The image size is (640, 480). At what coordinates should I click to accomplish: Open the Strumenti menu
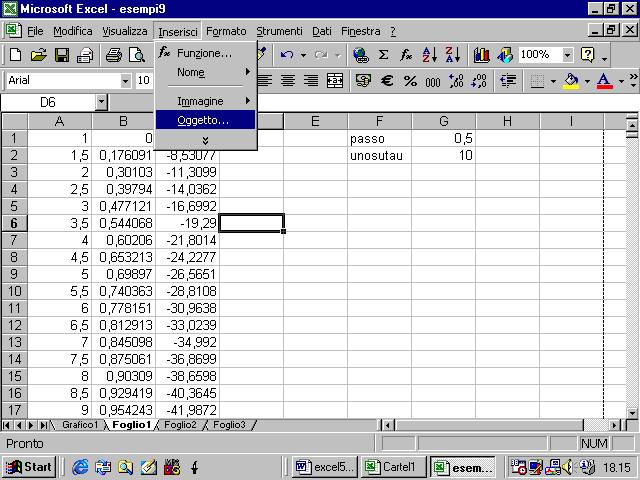tap(280, 31)
